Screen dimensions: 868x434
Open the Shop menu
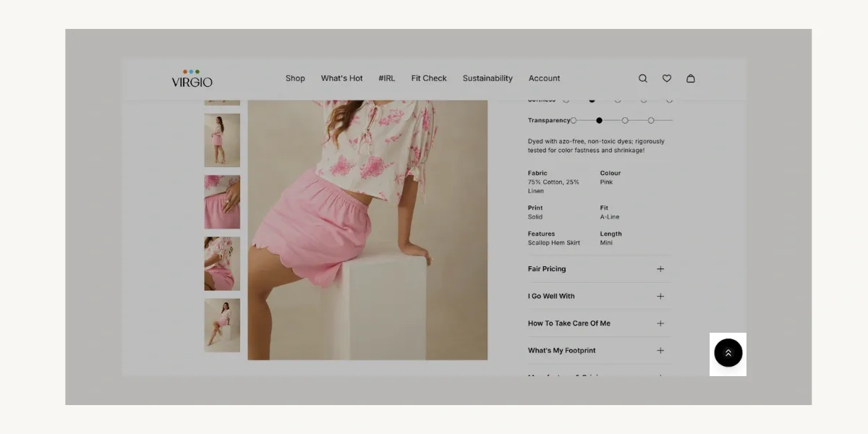click(295, 78)
